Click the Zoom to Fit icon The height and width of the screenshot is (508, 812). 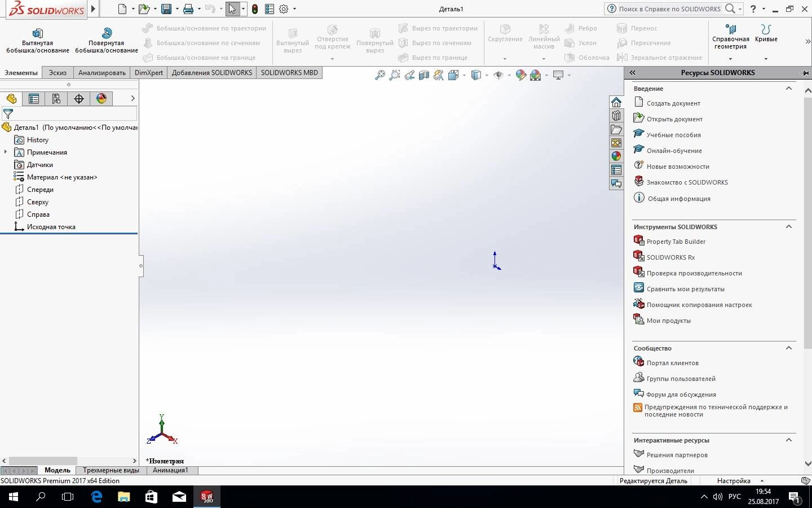pos(380,75)
